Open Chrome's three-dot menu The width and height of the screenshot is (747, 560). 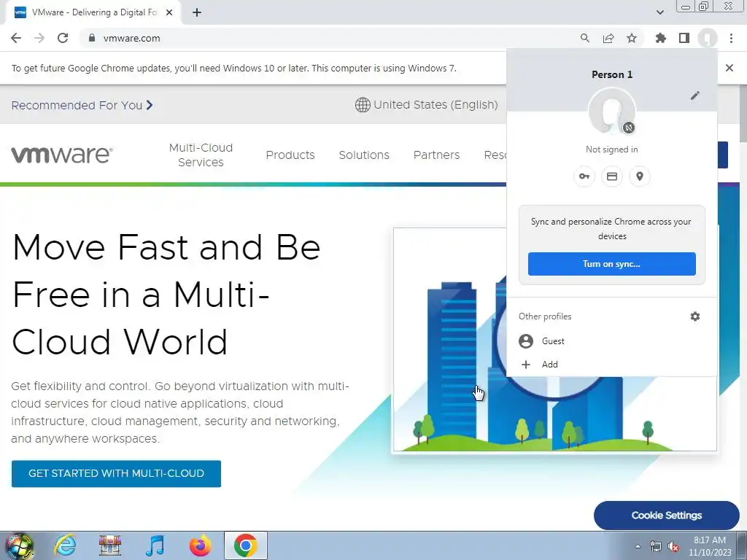tap(731, 38)
